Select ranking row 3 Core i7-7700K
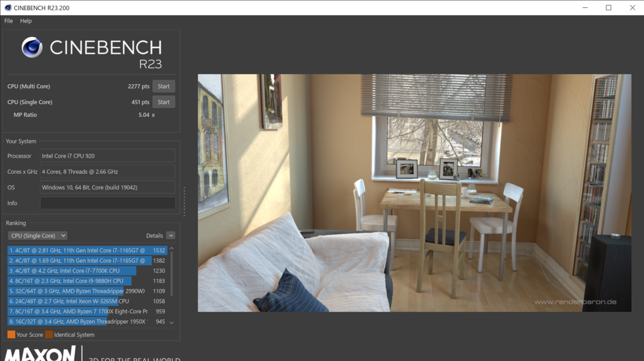The image size is (644, 361). coord(87,271)
